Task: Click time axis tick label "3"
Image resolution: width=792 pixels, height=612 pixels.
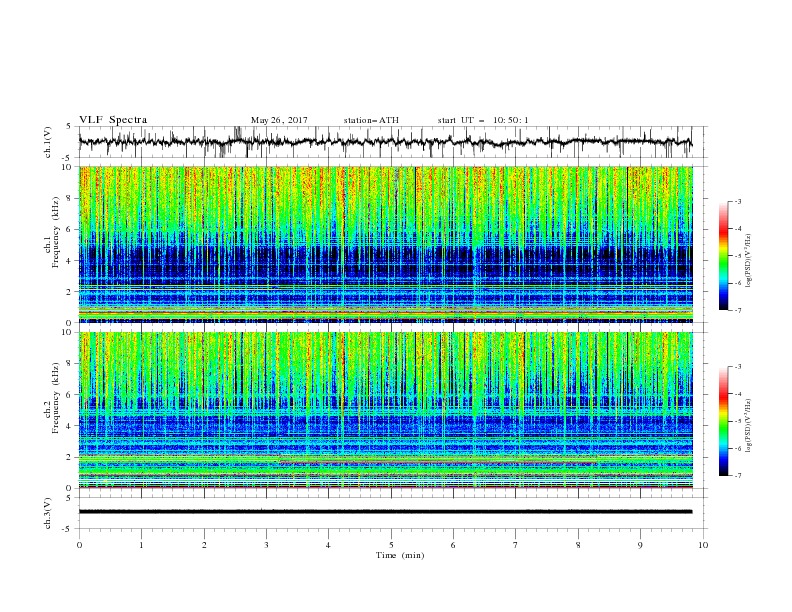Action: 266,545
